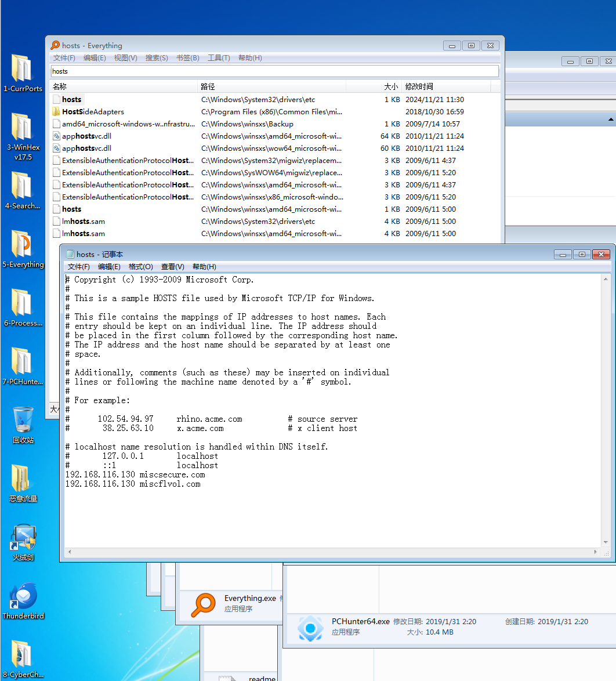Viewport: 616px width, 681px height.
Task: Open the 1-CurrPorts desktop folder
Action: (x=23, y=73)
